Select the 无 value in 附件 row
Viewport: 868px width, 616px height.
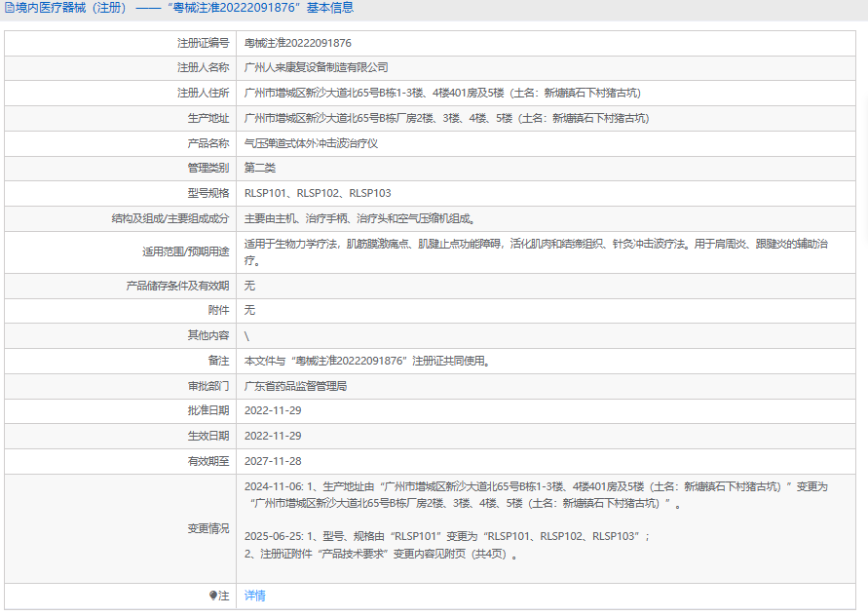coord(249,310)
